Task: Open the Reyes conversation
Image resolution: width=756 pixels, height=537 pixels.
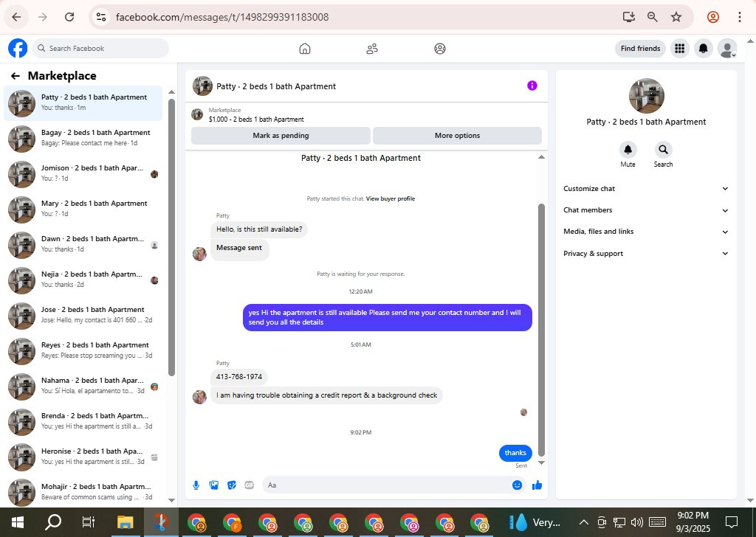Action: tap(83, 350)
